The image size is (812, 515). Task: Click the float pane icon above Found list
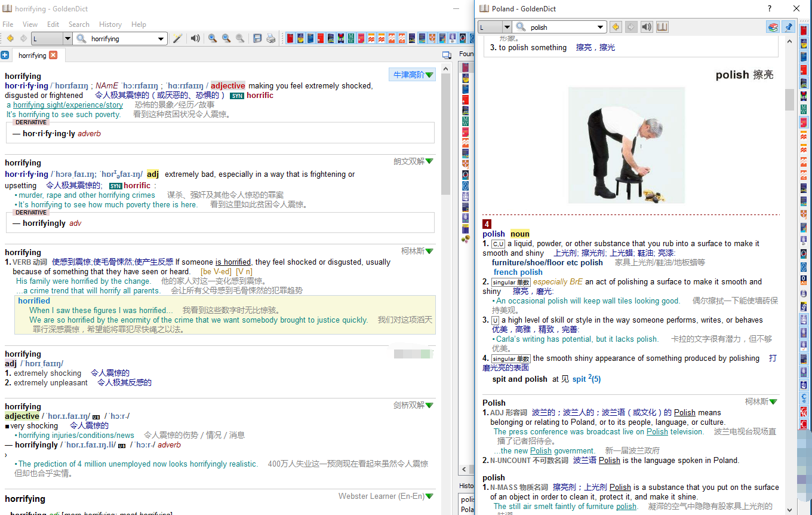coord(447,55)
